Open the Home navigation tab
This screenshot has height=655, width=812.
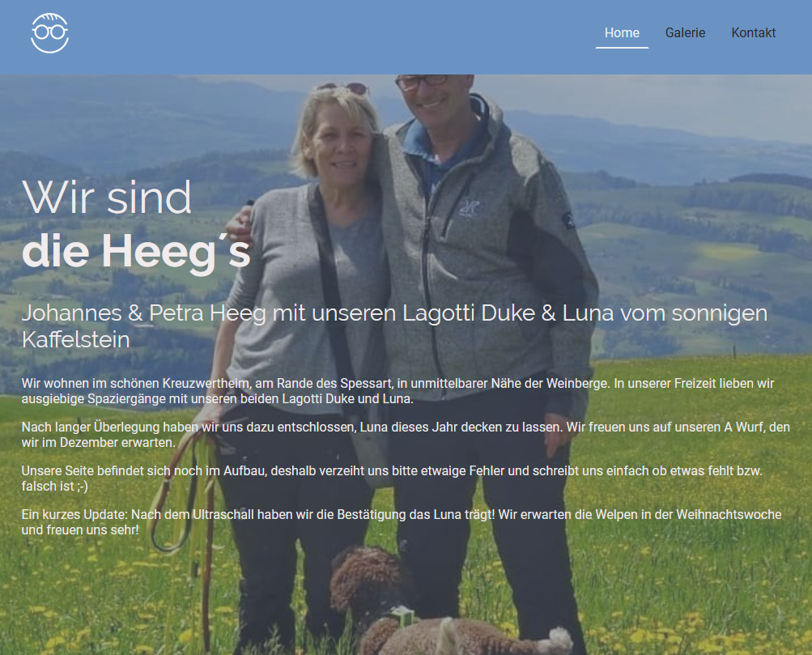[622, 32]
